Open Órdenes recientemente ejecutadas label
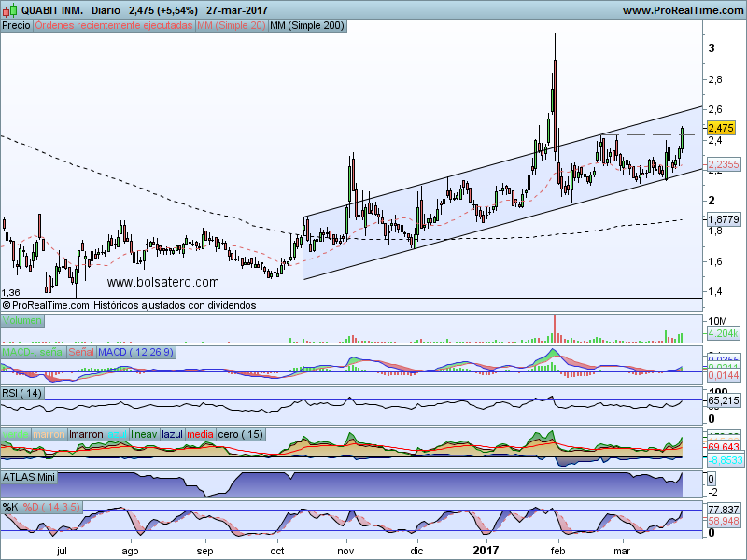This screenshot has height=560, width=747. [113, 26]
